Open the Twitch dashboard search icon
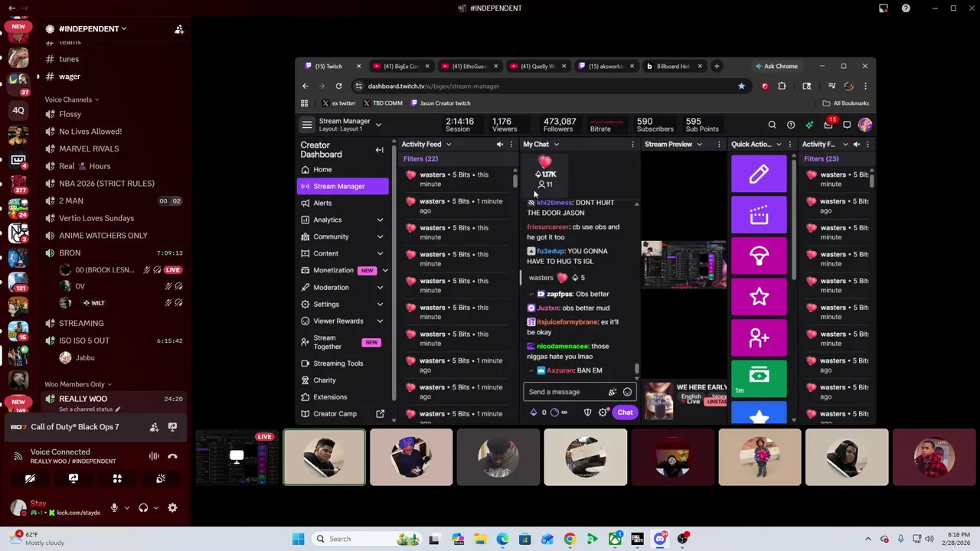The image size is (980, 551). click(x=772, y=125)
